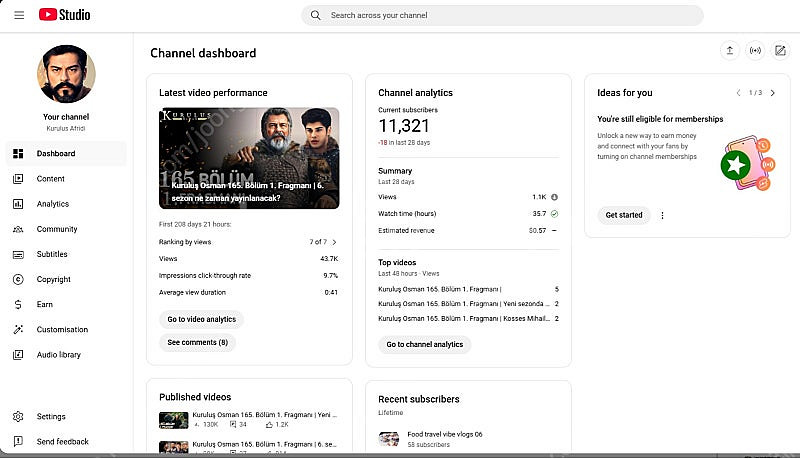This screenshot has width=800, height=459.
Task: Click the Go live broadcast icon
Action: [755, 50]
